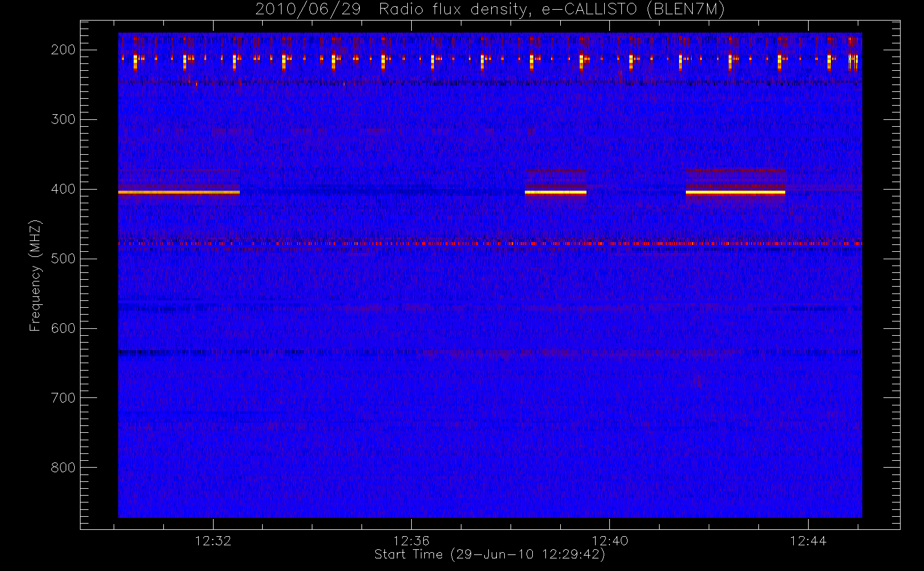Click the 500 frequency tick label
Screen dimensions: 924x571
(63, 259)
